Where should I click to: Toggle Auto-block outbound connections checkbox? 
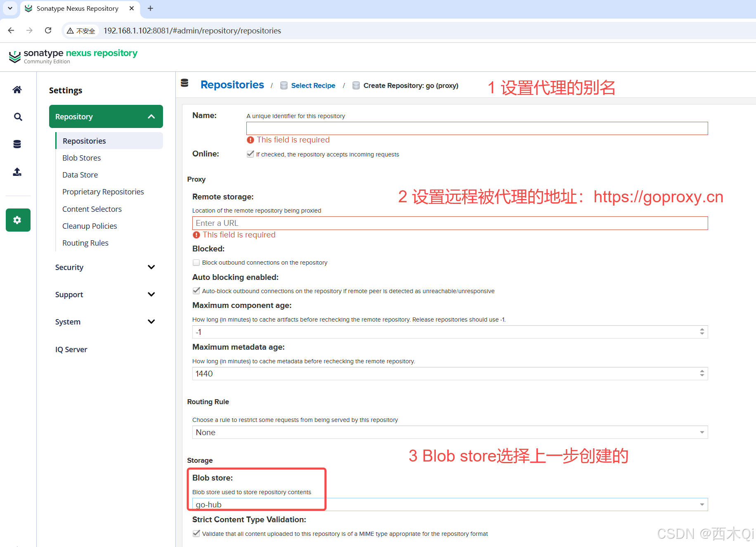tap(196, 291)
